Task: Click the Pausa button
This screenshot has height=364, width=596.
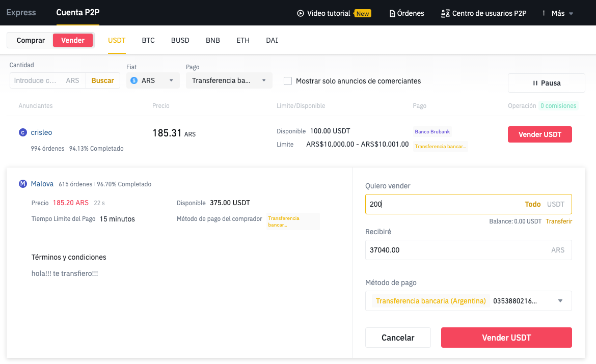Action: (546, 83)
